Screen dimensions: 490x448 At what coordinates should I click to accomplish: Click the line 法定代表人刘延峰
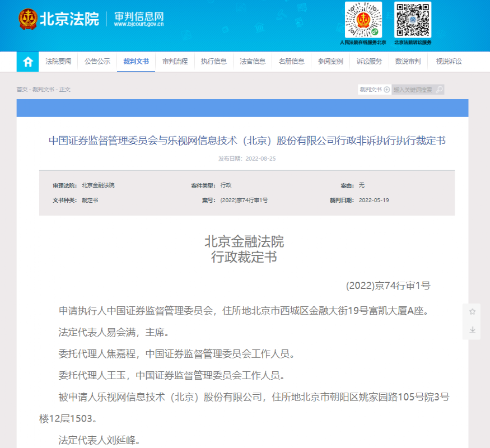point(99,440)
